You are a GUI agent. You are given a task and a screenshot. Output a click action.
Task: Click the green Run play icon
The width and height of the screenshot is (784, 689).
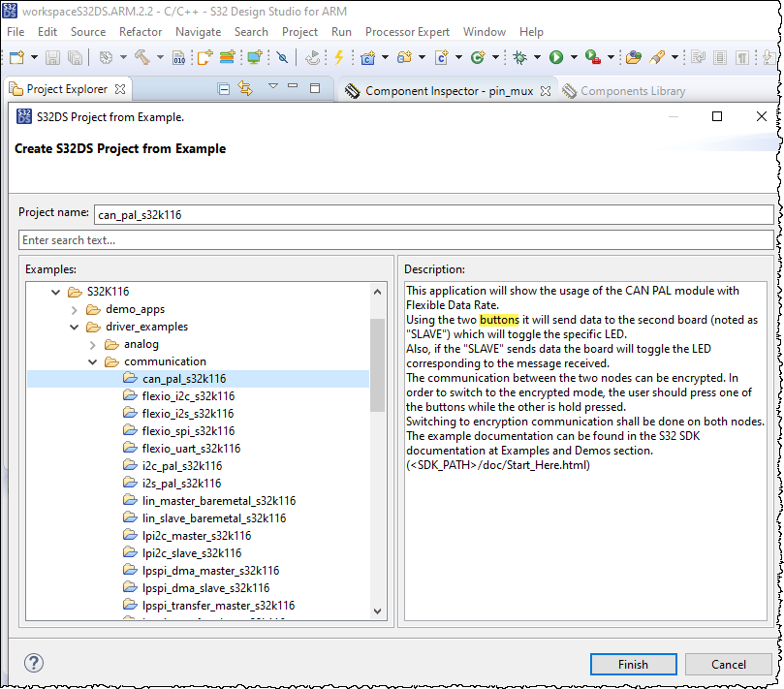coord(556,57)
